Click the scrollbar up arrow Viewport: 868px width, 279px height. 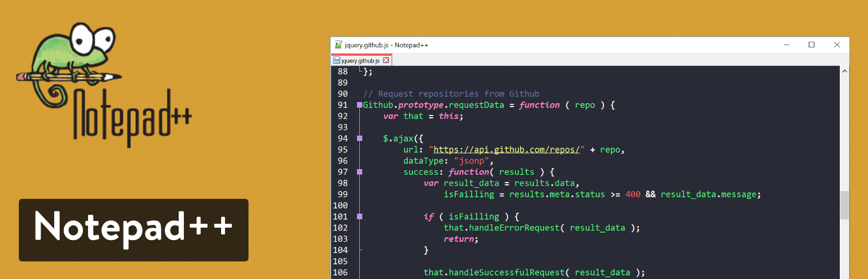click(x=844, y=72)
